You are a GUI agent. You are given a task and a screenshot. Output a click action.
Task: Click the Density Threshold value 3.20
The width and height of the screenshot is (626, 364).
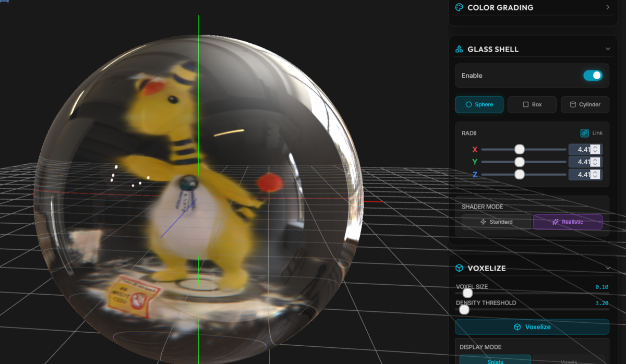(602, 303)
